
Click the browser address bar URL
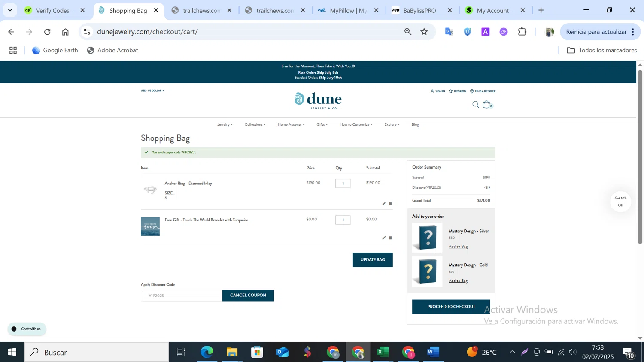147,32
